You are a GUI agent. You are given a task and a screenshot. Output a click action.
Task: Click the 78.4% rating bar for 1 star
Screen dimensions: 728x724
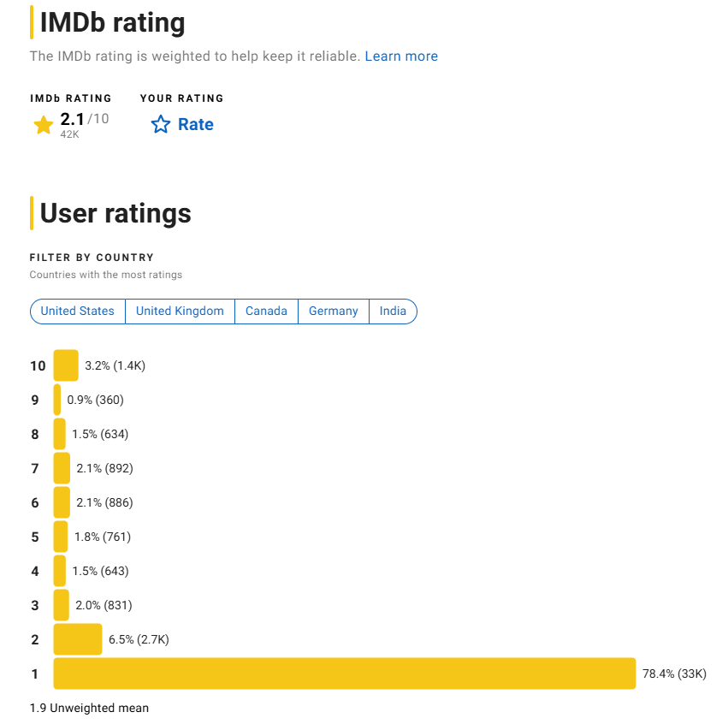tap(342, 674)
